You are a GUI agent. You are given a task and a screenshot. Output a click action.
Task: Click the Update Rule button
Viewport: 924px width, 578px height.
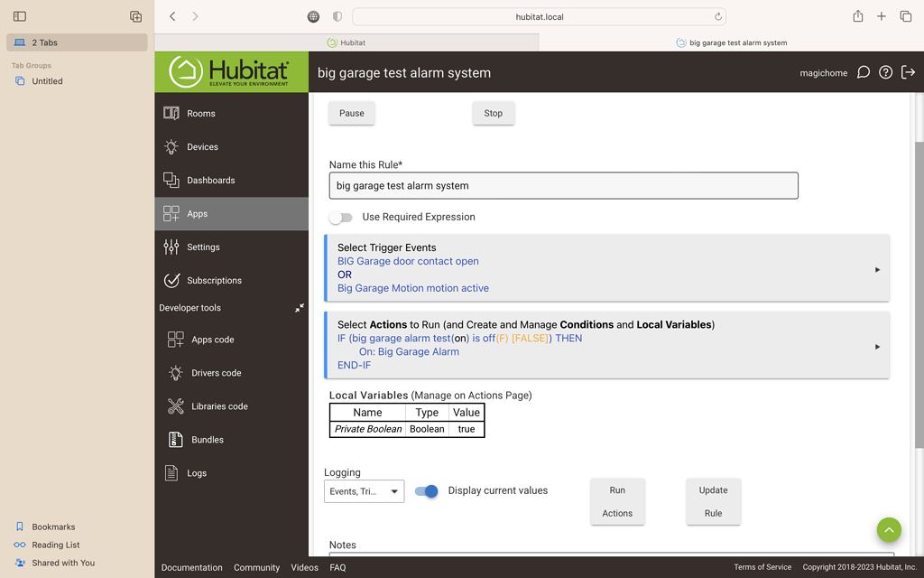point(713,501)
